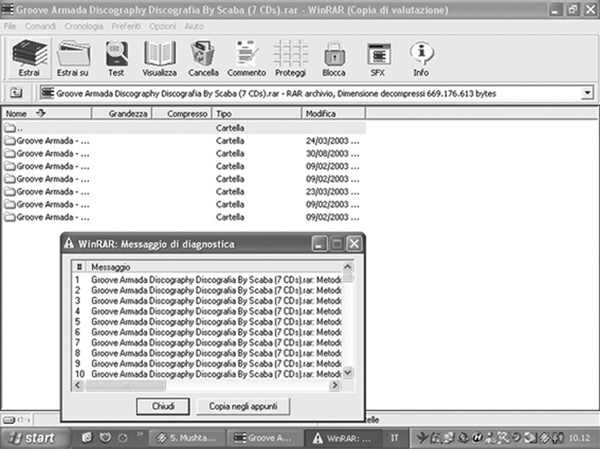Click the Estrai toolbar icon
Image resolution: width=600 pixels, height=449 pixels.
point(29,58)
